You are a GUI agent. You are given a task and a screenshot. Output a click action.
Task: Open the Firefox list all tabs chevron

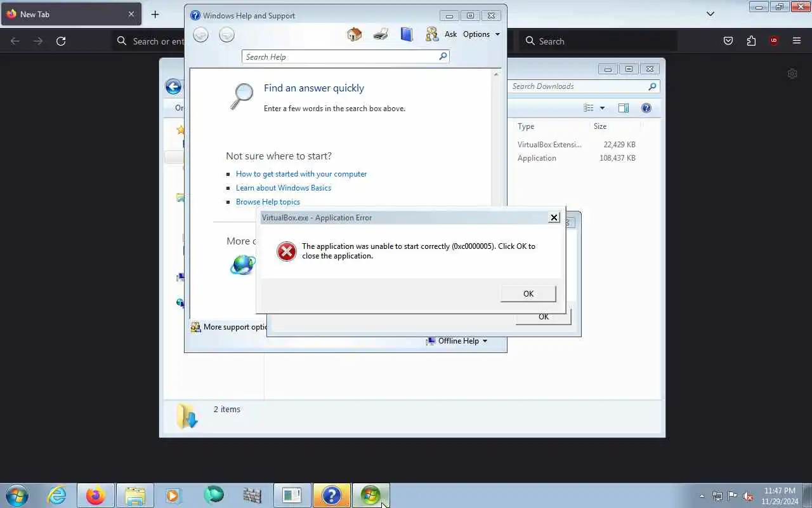[710, 14]
